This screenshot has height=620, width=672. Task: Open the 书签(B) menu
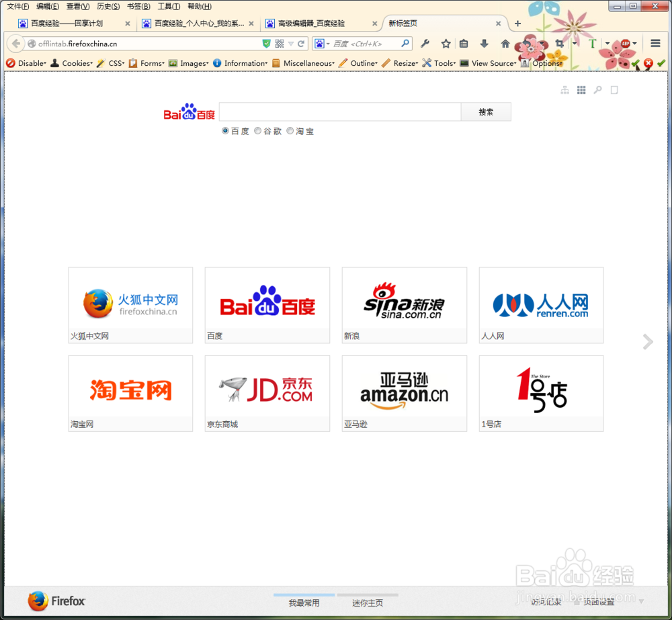click(x=138, y=7)
